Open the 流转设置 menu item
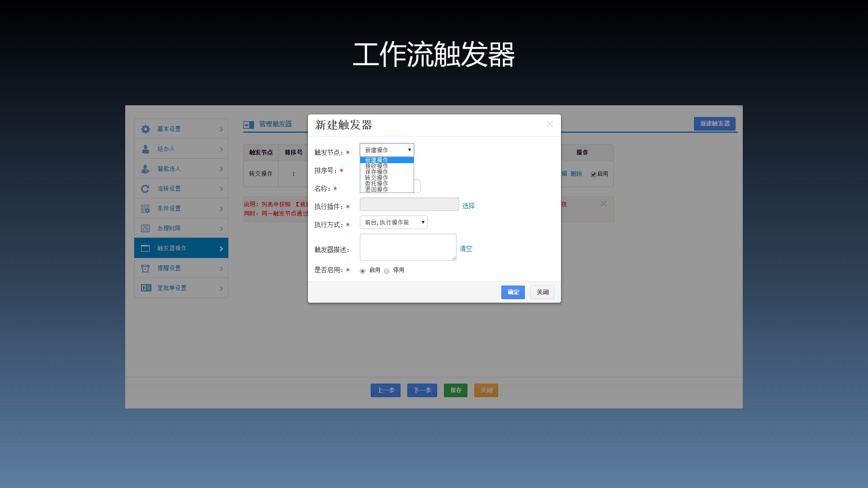This screenshot has height=488, width=868. tap(181, 189)
